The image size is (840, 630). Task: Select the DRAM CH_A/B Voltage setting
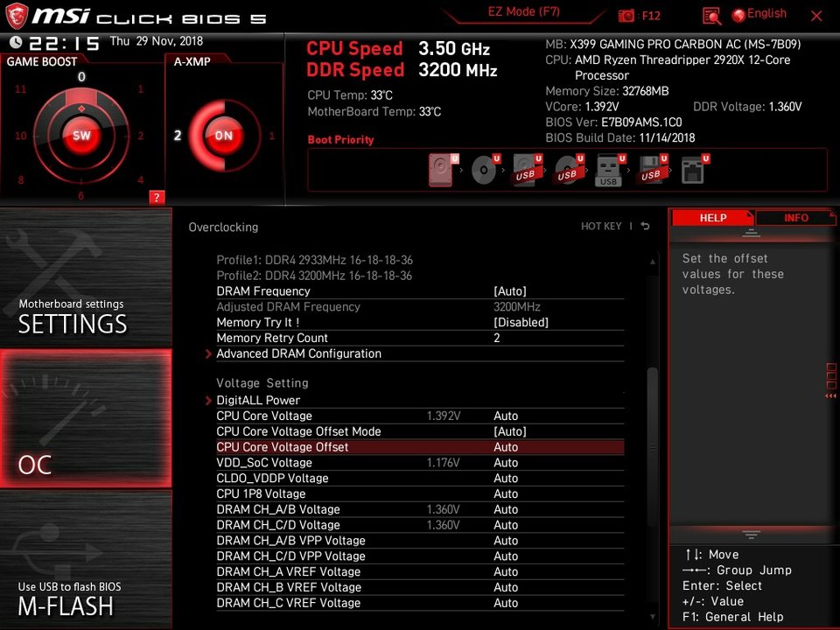pyautogui.click(x=420, y=509)
